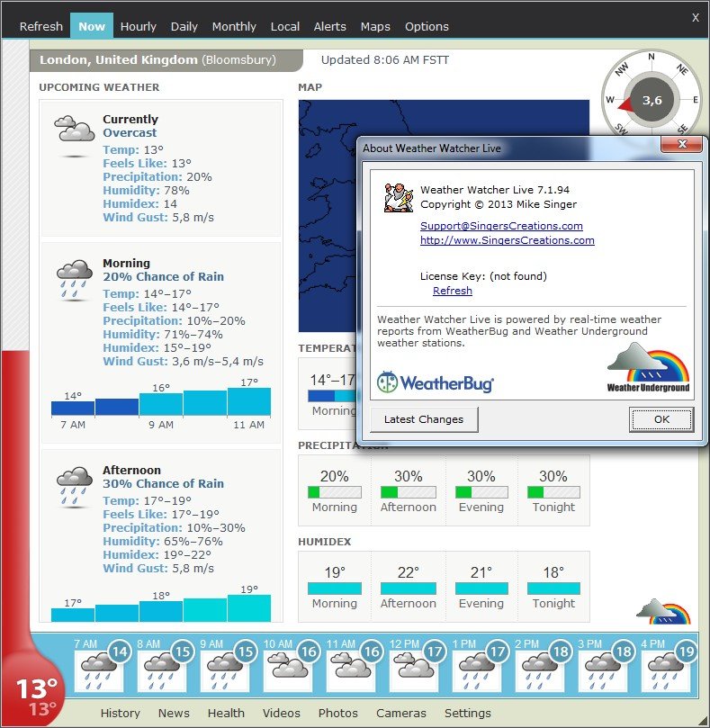Switch to the Hourly tab

(x=138, y=26)
